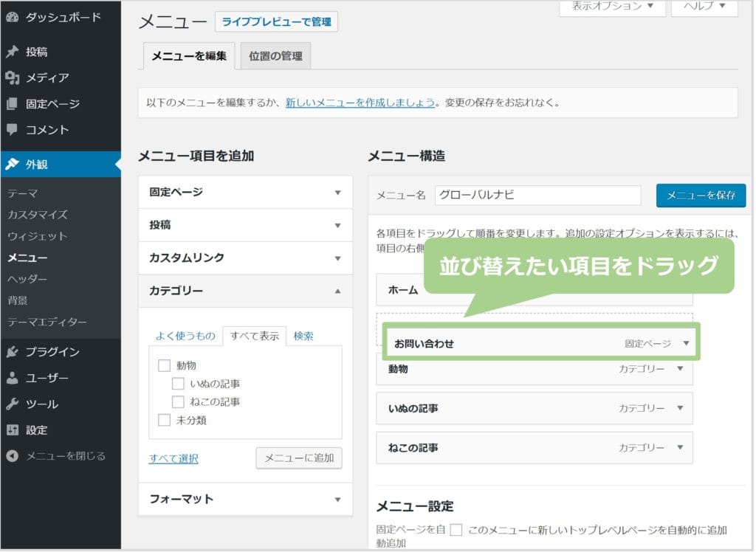The image size is (756, 552).
Task: Open Media via its camera-music icon
Action: [12, 77]
